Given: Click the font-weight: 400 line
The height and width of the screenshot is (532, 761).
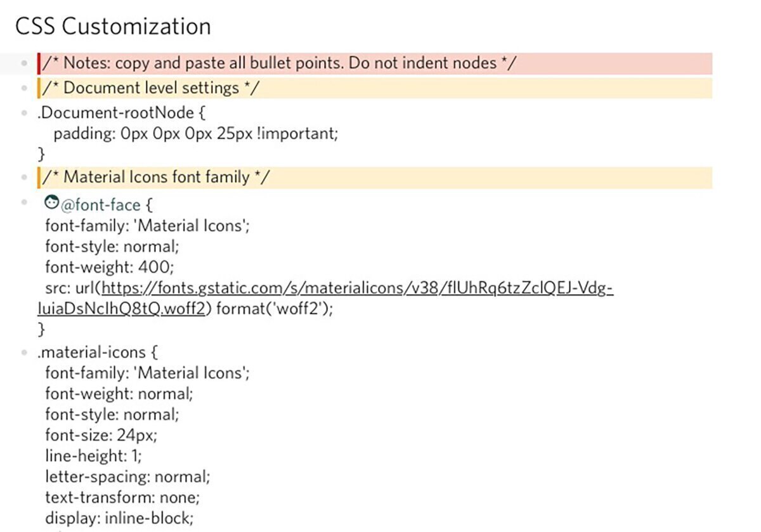Looking at the screenshot, I should [109, 267].
